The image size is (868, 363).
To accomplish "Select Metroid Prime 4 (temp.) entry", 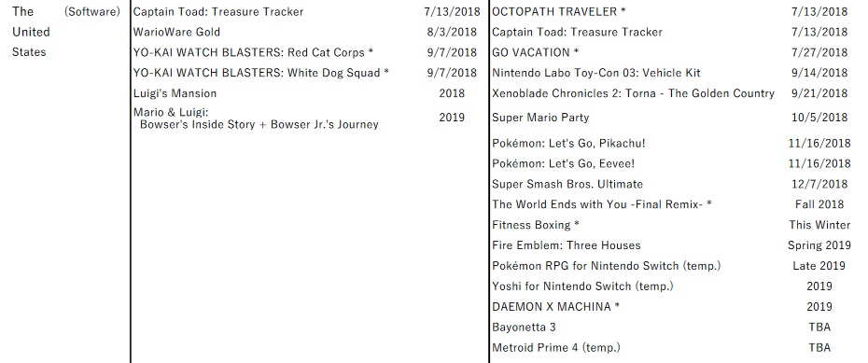I will (555, 348).
